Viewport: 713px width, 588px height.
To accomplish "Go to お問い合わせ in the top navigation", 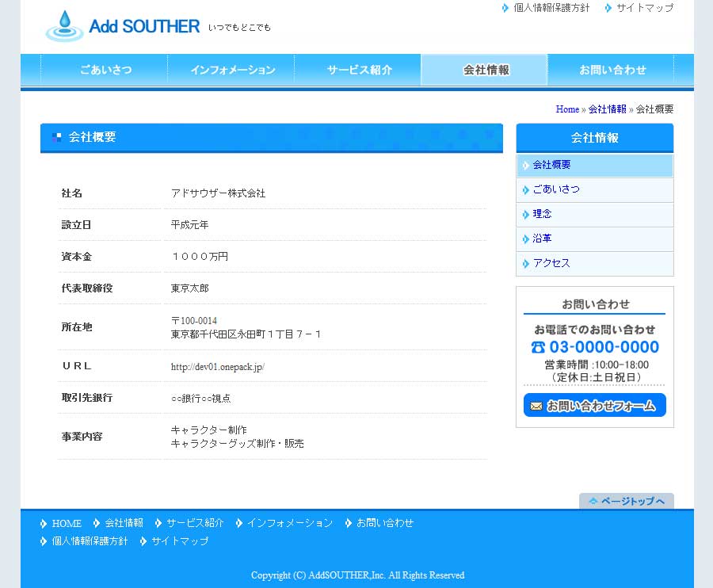I will 612,70.
